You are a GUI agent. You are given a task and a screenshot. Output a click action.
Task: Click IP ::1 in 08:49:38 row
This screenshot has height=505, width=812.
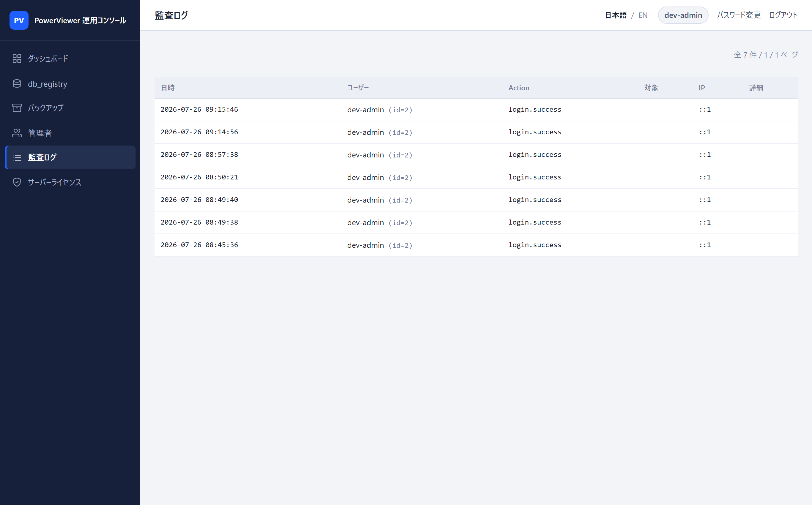705,222
